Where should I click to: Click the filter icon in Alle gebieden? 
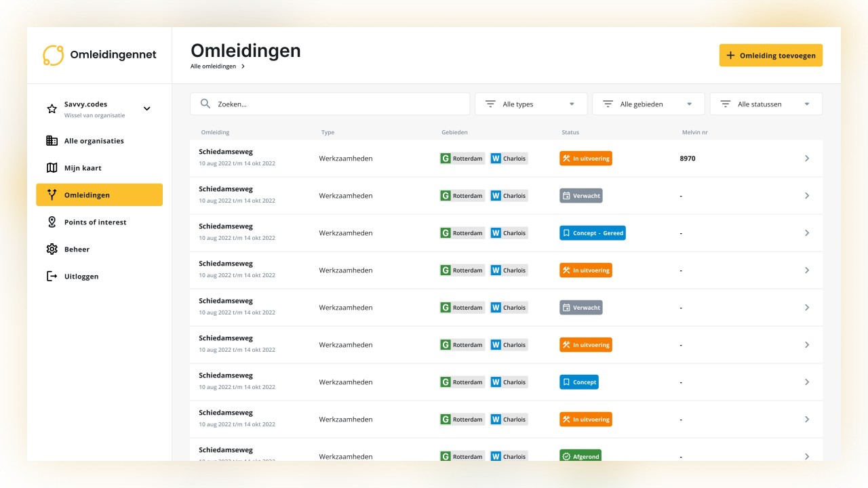coord(608,104)
